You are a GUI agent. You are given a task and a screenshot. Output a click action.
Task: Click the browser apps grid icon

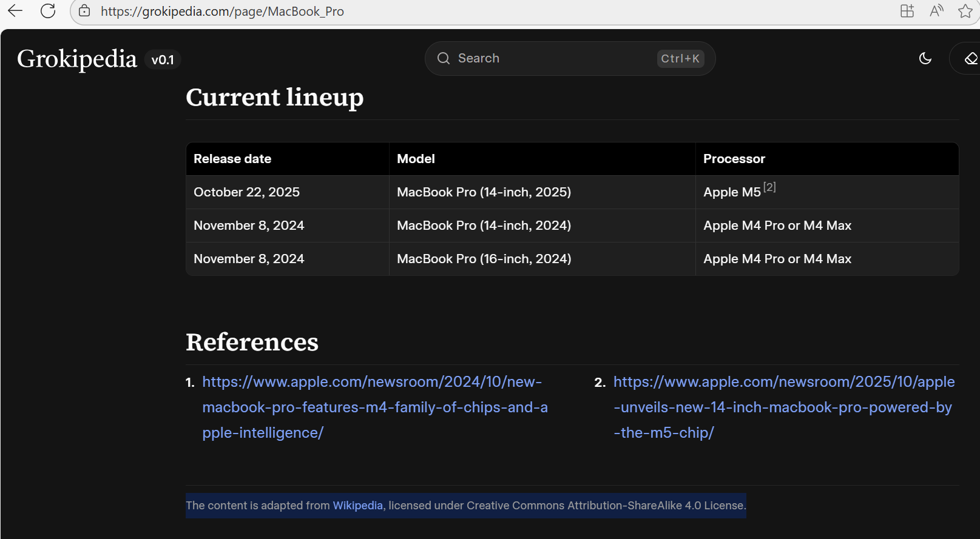[907, 11]
